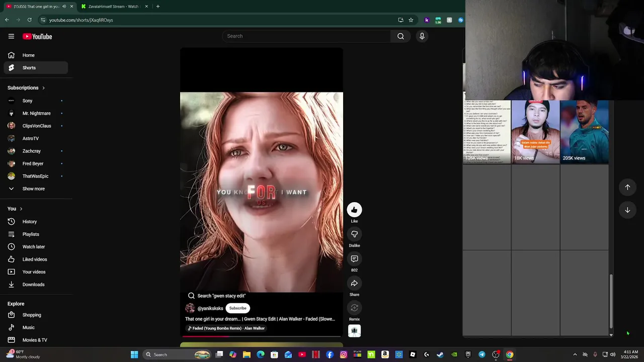
Task: Select the YouTube "That one girl" tab
Action: [35, 7]
